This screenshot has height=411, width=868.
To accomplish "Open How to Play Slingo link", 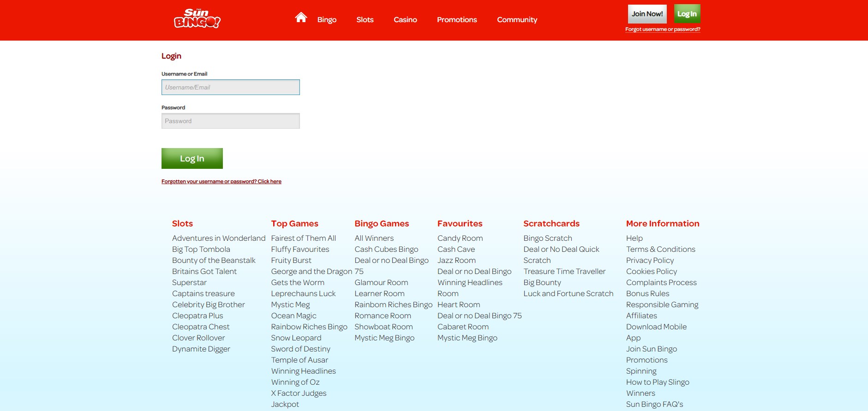I will (x=658, y=382).
